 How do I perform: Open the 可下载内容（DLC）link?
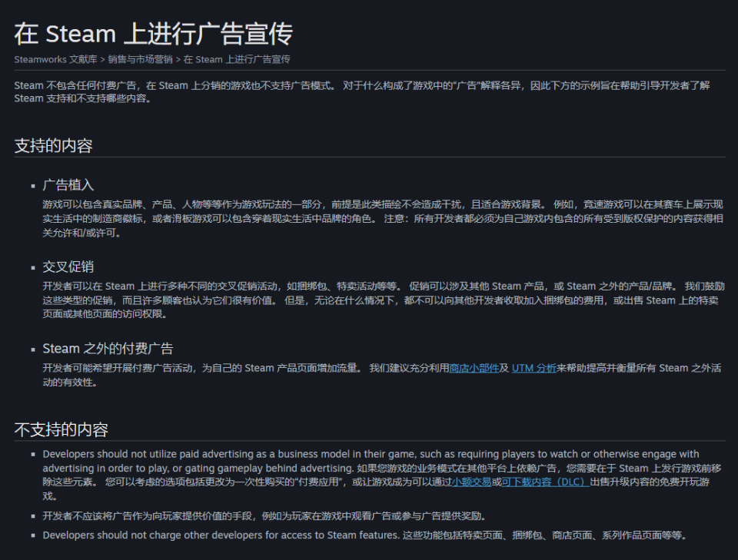[x=546, y=482]
